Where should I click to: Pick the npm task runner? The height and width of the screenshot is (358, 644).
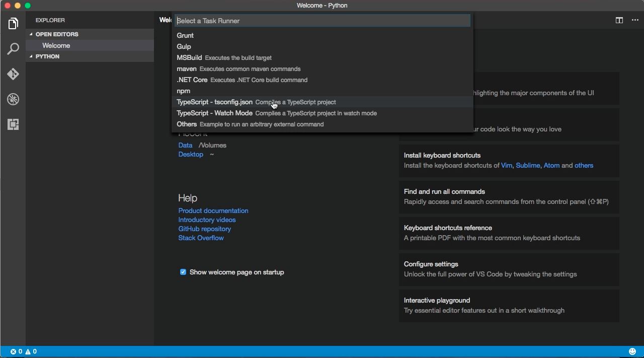[x=322, y=91]
